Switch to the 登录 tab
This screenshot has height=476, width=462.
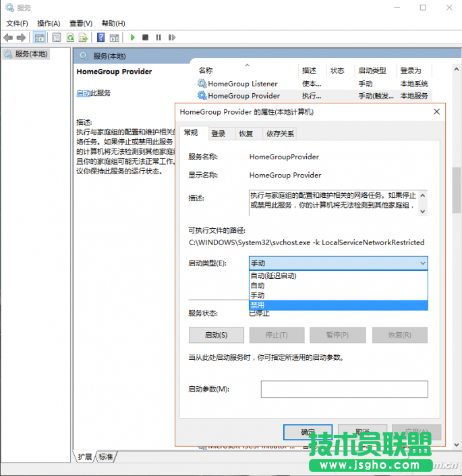click(x=218, y=134)
